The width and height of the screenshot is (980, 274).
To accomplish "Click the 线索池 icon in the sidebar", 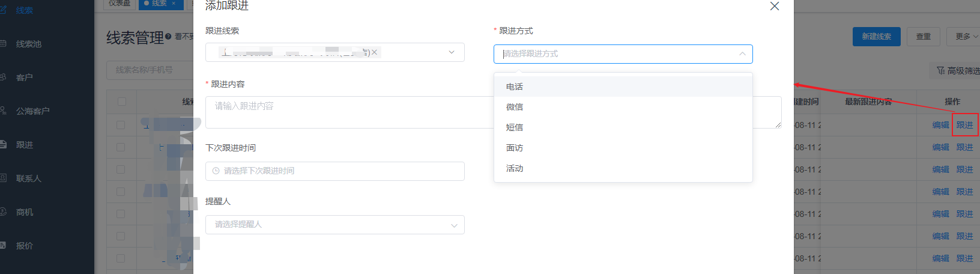I will coord(3,44).
